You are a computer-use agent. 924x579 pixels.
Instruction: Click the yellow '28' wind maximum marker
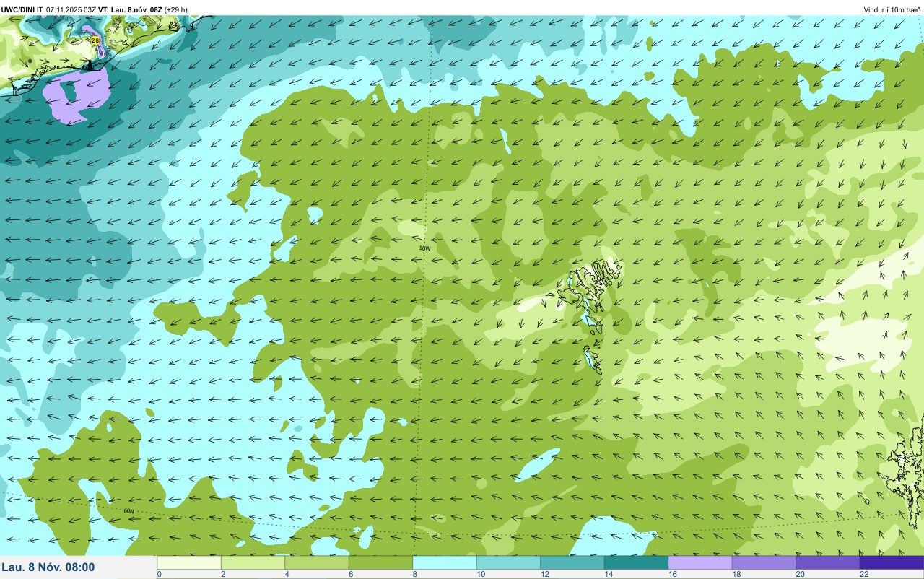(x=95, y=40)
